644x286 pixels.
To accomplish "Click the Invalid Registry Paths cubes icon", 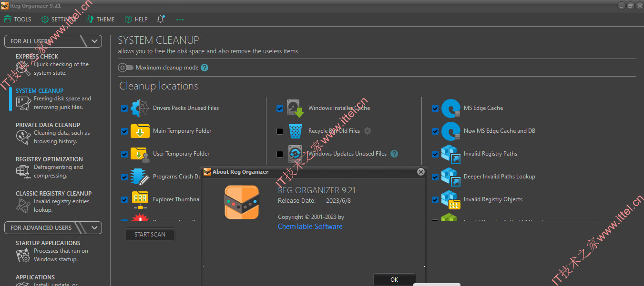I will tap(451, 154).
